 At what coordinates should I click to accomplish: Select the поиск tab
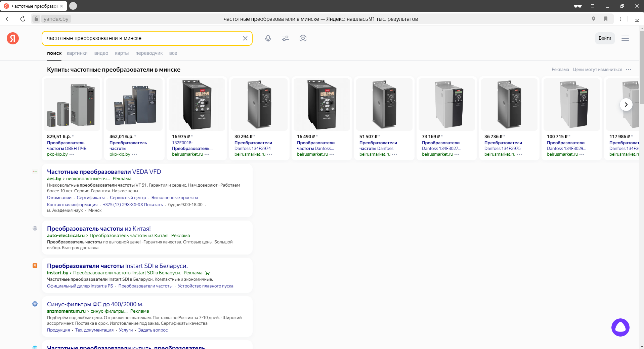(54, 53)
